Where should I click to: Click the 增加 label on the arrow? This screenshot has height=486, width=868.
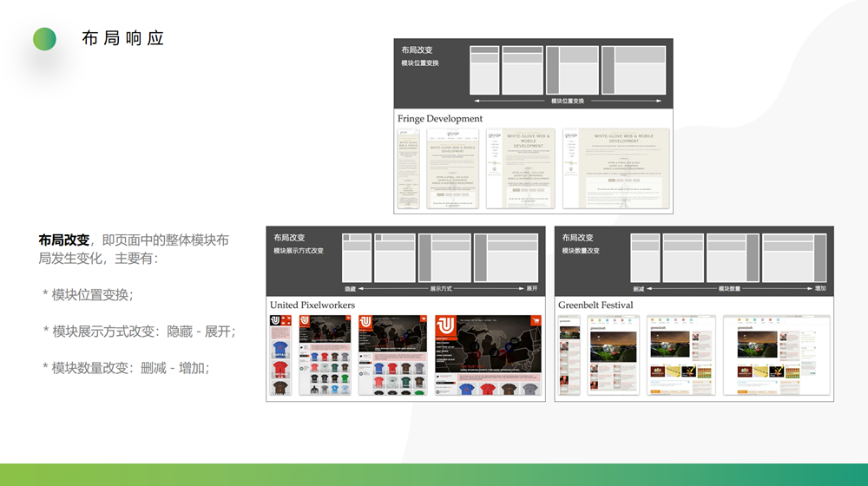[x=820, y=288]
